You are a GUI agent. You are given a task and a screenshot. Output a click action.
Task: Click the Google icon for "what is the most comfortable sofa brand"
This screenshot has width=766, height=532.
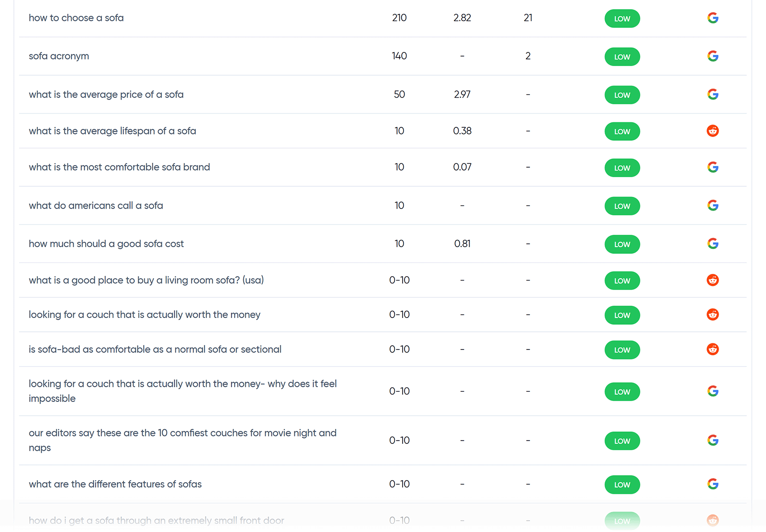[712, 168]
